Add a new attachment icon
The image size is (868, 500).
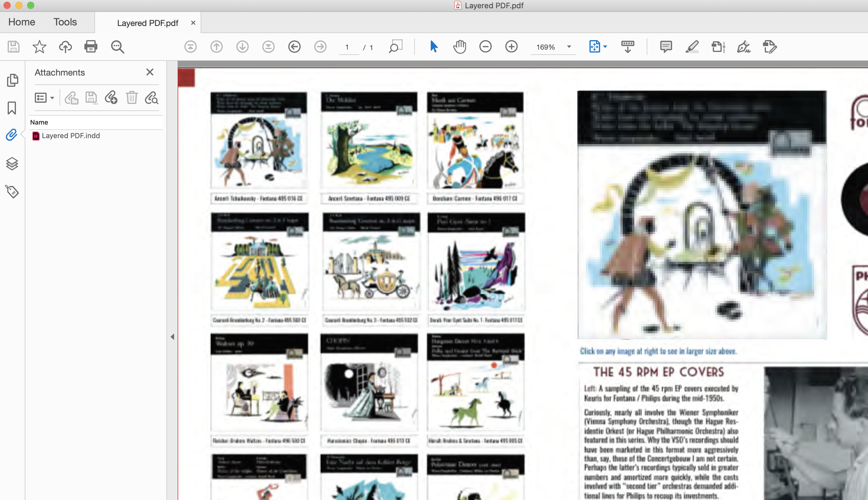[x=111, y=98]
